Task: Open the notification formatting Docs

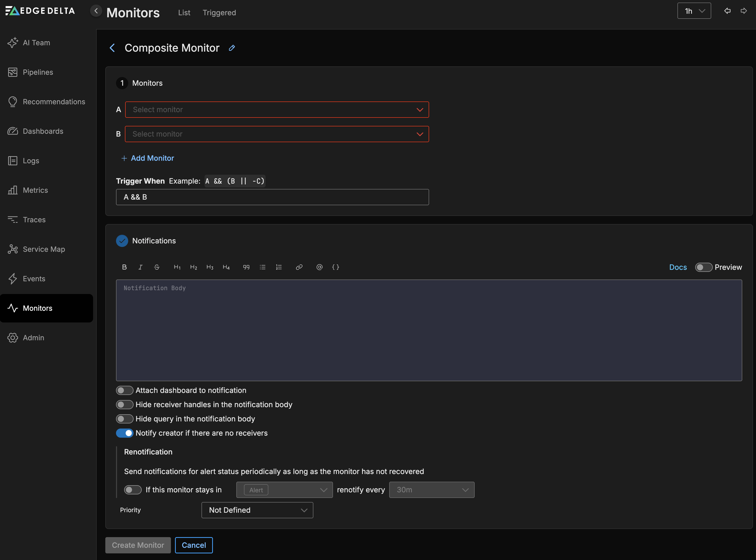Action: [678, 267]
